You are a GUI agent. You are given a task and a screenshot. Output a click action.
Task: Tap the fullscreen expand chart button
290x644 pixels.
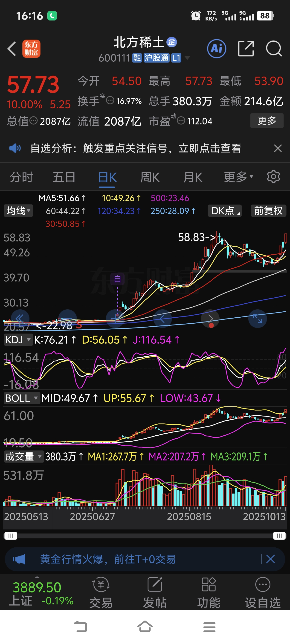pos(258,319)
